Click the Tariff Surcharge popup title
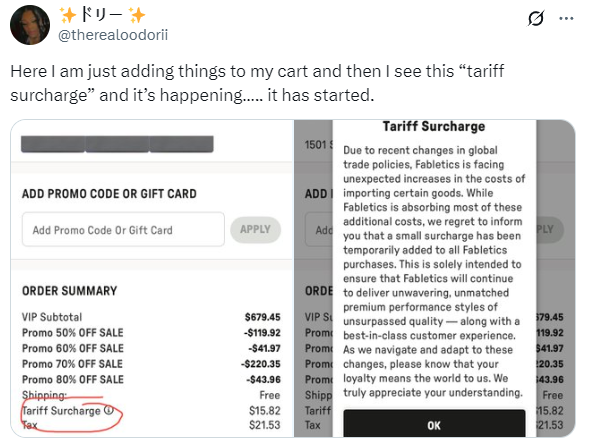The width and height of the screenshot is (591, 446). pyautogui.click(x=434, y=126)
